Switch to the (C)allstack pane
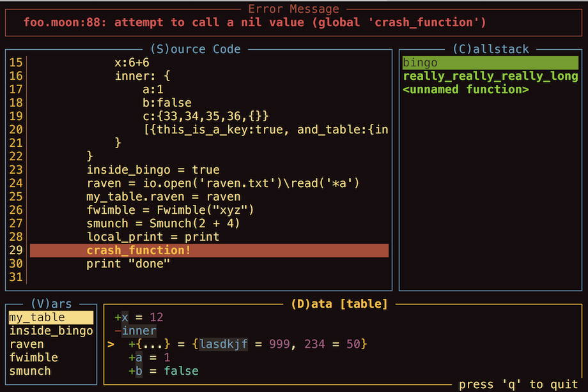The image size is (588, 392). tap(491, 49)
